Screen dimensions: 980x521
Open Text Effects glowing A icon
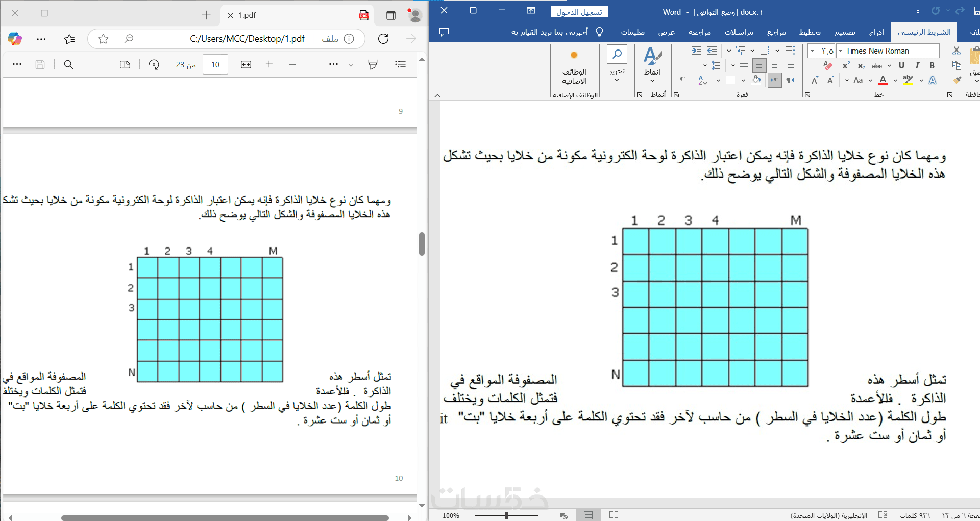click(x=933, y=80)
